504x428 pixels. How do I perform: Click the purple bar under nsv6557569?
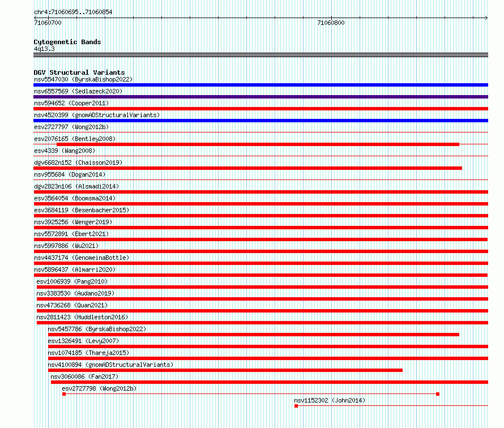(260, 97)
